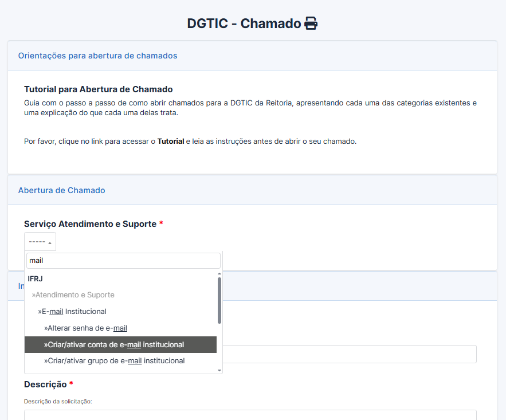Click the printer icon beside the page title
Image resolution: width=506 pixels, height=420 pixels.
point(311,23)
